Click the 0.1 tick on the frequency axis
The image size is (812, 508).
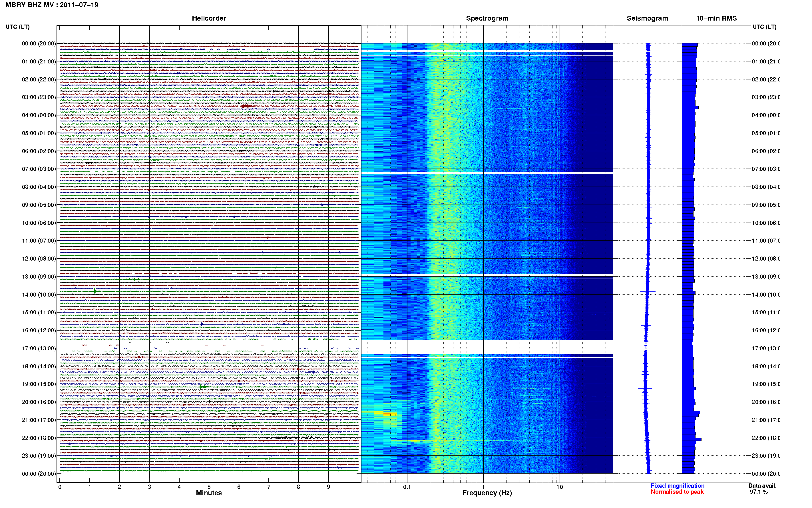point(407,487)
